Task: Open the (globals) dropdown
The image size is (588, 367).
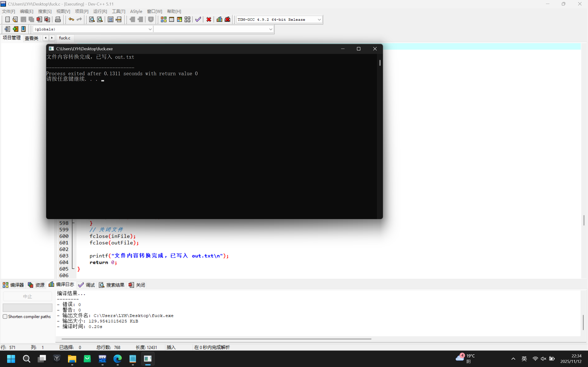Action: click(150, 29)
